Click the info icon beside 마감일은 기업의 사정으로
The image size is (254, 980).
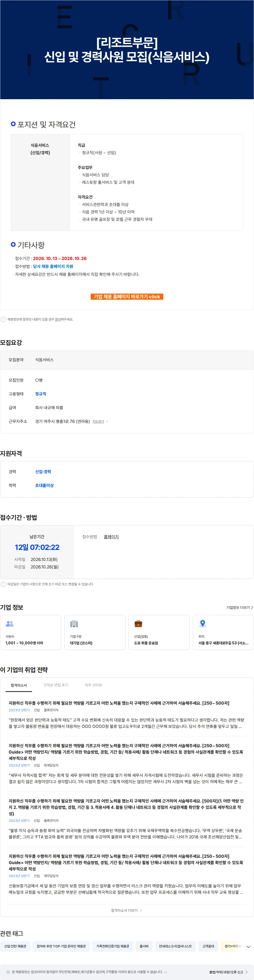click(3, 584)
